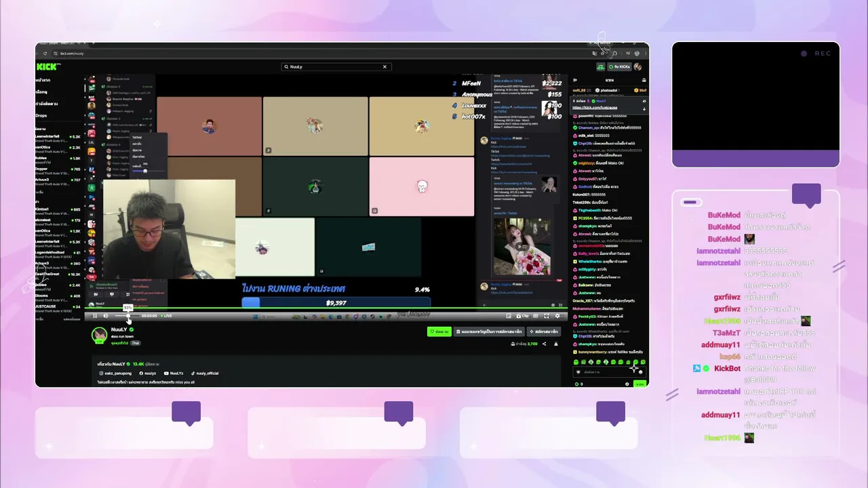
Task: Click chat user Onlyyou97
Action: point(587,179)
